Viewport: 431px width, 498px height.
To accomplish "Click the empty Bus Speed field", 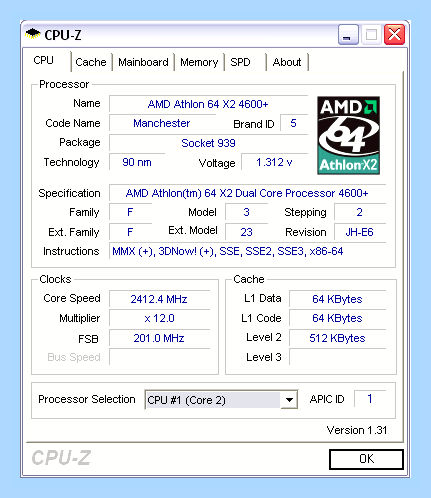I will [159, 357].
